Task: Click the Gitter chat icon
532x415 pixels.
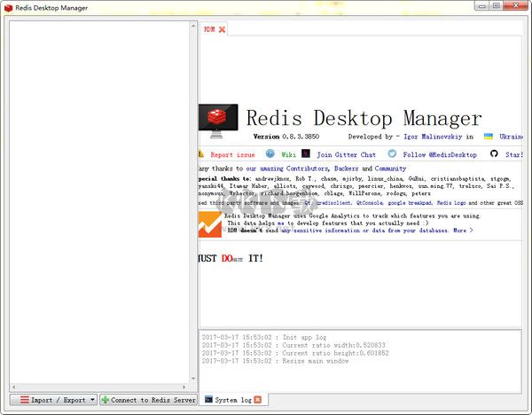Action: point(306,153)
